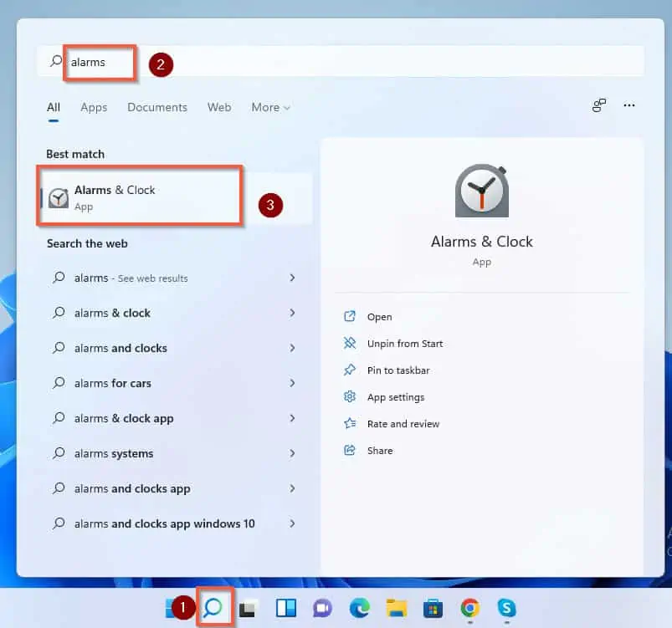This screenshot has height=628, width=672.
Task: Select the 'alarms and clocks app' web suggestion
Action: coord(175,488)
